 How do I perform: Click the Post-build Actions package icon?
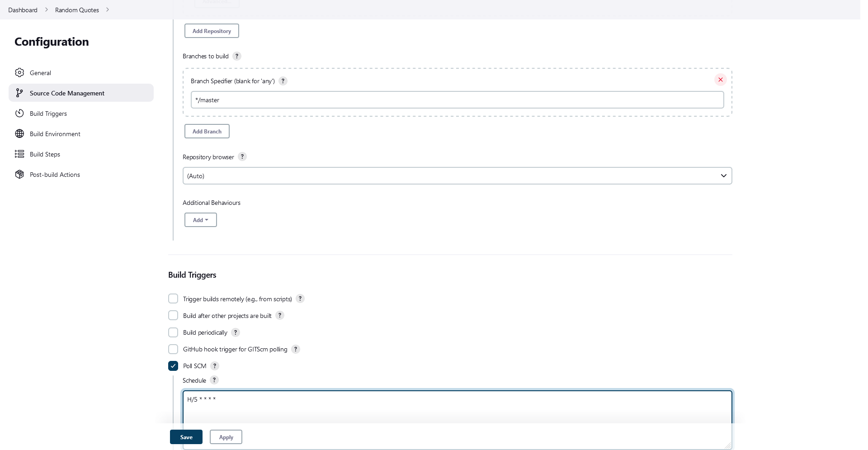coord(19,174)
